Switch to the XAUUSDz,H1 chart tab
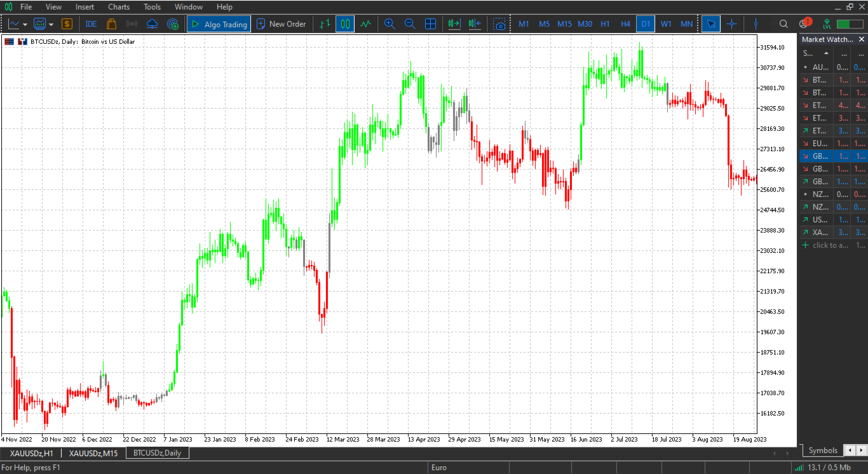The height and width of the screenshot is (474, 868). tap(32, 453)
